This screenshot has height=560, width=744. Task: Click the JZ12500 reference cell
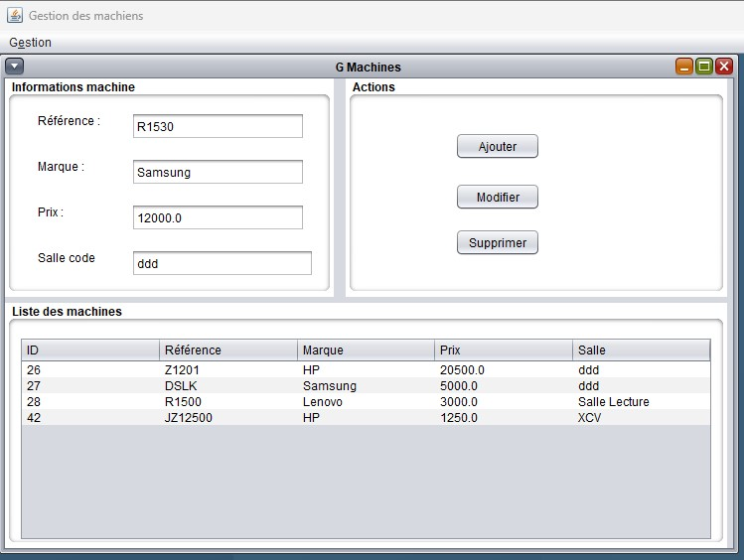(228, 418)
